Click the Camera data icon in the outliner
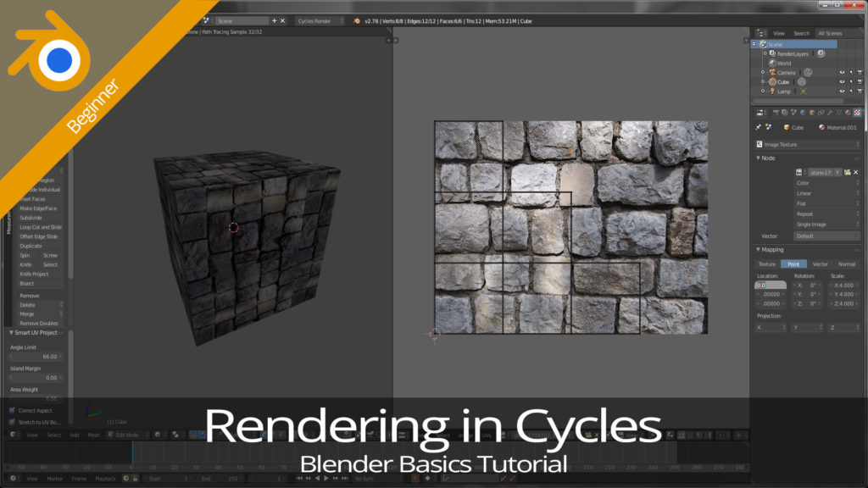This screenshot has height=488, width=868. click(x=808, y=73)
